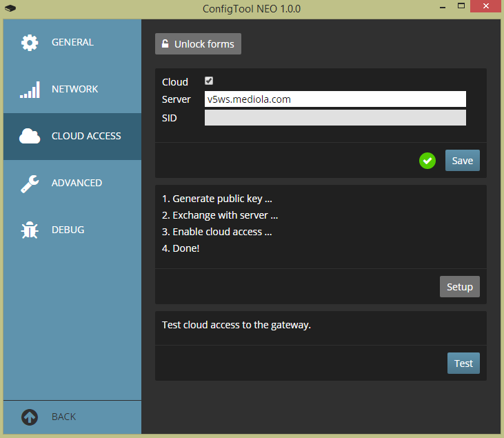Click the cloud icon for Cloud Access
This screenshot has width=504, height=438.
pos(30,137)
